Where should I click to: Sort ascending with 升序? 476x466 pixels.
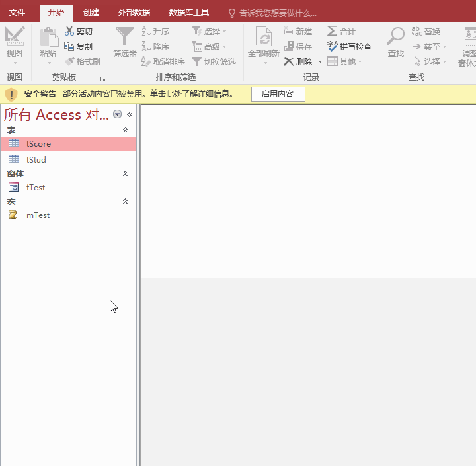(156, 31)
